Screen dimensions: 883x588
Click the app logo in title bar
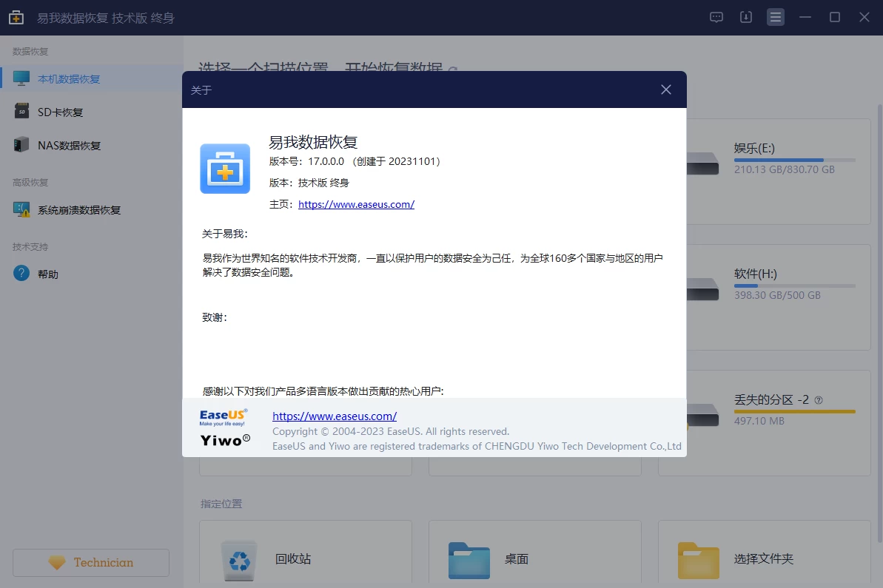pyautogui.click(x=16, y=18)
